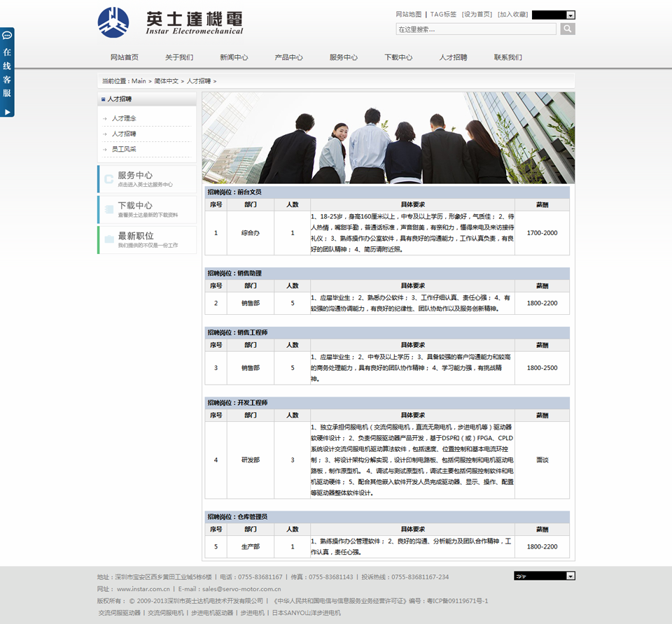Screen dimensions: 672x624
Task: Click the magnifier search button
Action: [568, 29]
